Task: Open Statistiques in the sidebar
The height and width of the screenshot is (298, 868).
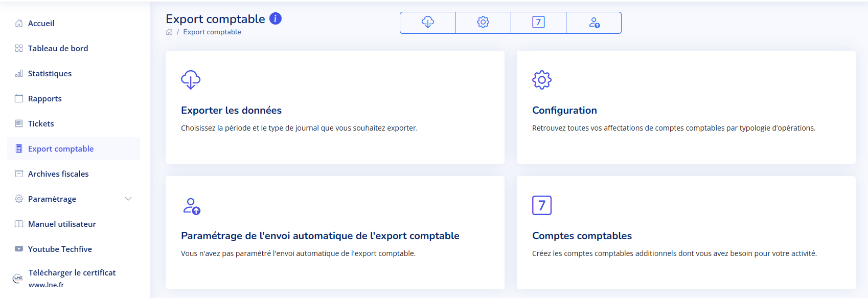Action: (x=50, y=74)
